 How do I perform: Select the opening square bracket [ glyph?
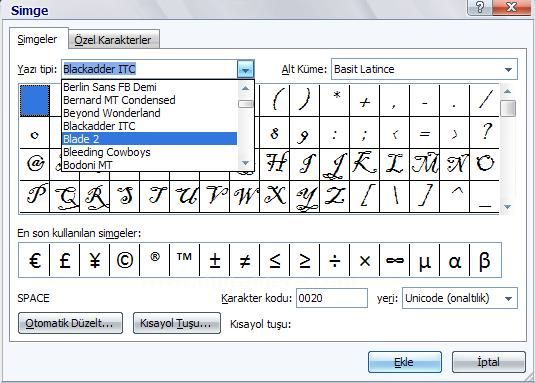[365, 196]
